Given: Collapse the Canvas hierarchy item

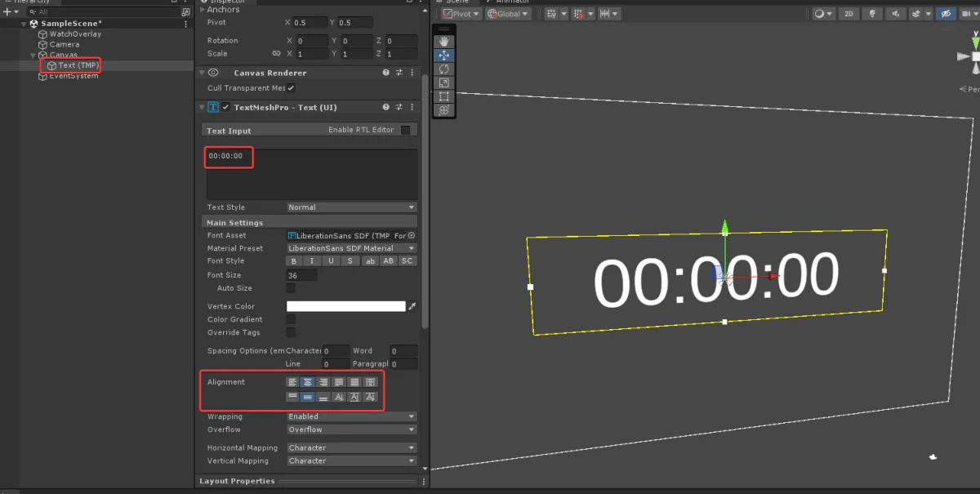Looking at the screenshot, I should tap(34, 55).
